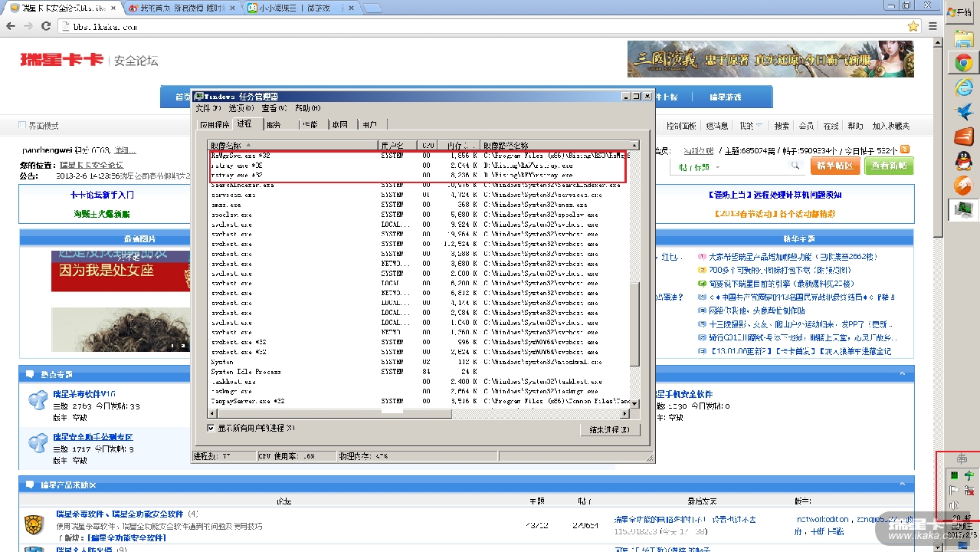
Task: Open Task Manager 帮助 menu
Action: click(x=307, y=108)
